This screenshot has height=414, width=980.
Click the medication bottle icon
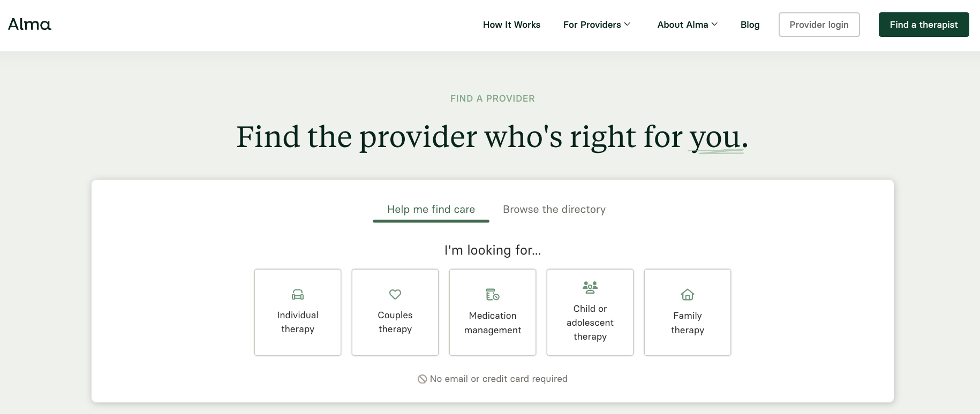click(x=492, y=294)
